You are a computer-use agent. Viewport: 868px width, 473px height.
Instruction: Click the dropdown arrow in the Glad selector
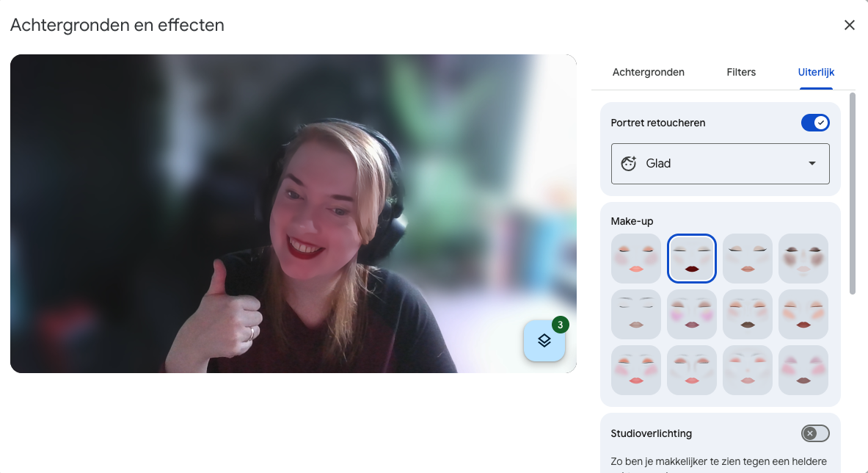click(812, 164)
